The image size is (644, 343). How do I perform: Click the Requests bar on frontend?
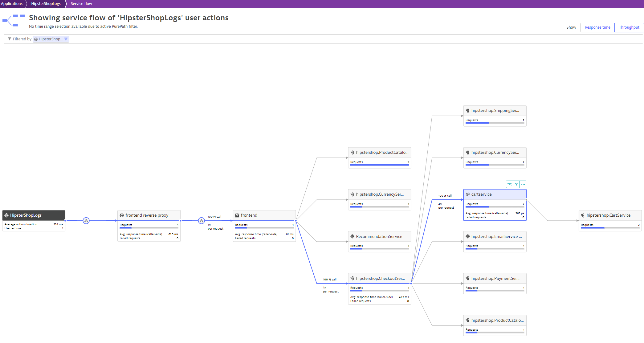point(264,228)
